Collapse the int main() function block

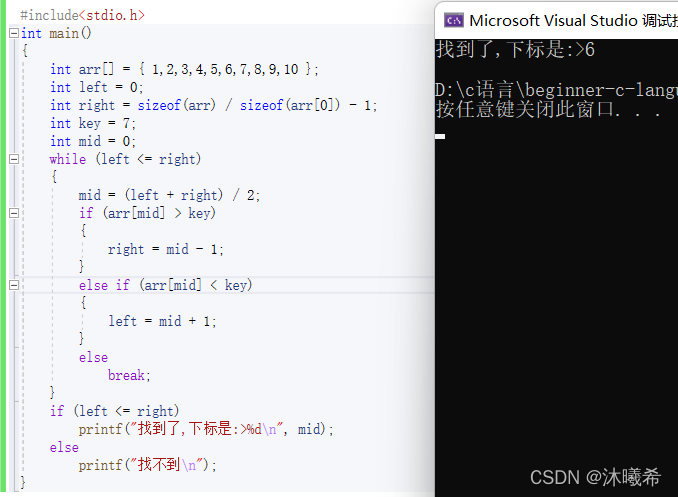pos(14,33)
